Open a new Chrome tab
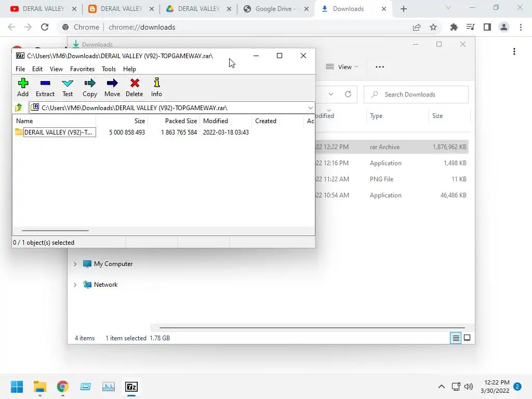The image size is (532, 399). 403,9
